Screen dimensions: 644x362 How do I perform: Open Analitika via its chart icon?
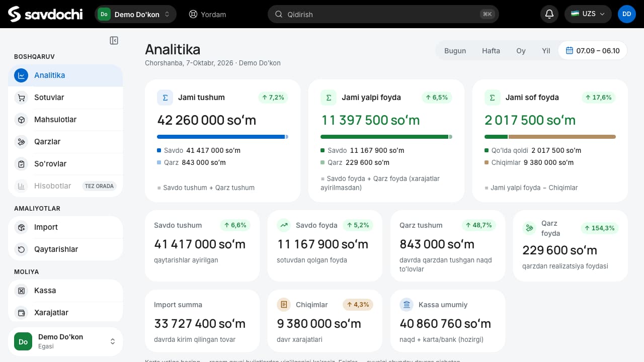(x=21, y=75)
